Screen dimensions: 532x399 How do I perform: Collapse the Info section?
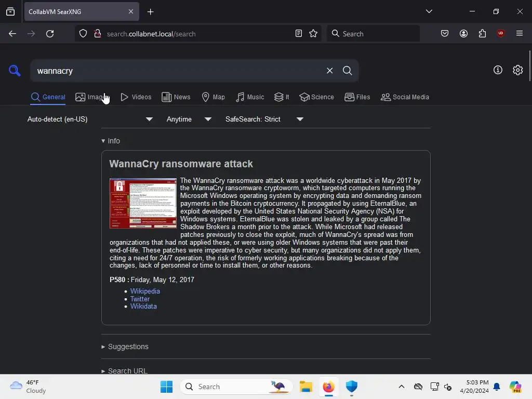[111, 141]
